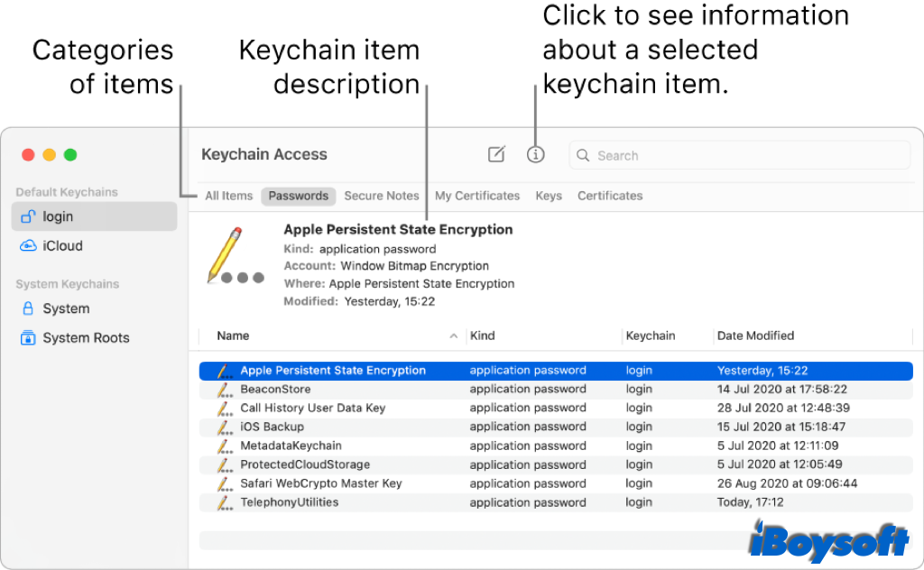Click the date 5 Jul 2020 at 12:05:49

click(x=779, y=464)
